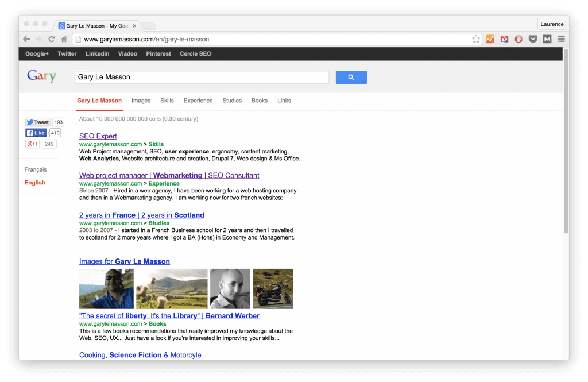Image resolution: width=588 pixels, height=382 pixels.
Task: Select the English language link
Action: [x=35, y=182]
